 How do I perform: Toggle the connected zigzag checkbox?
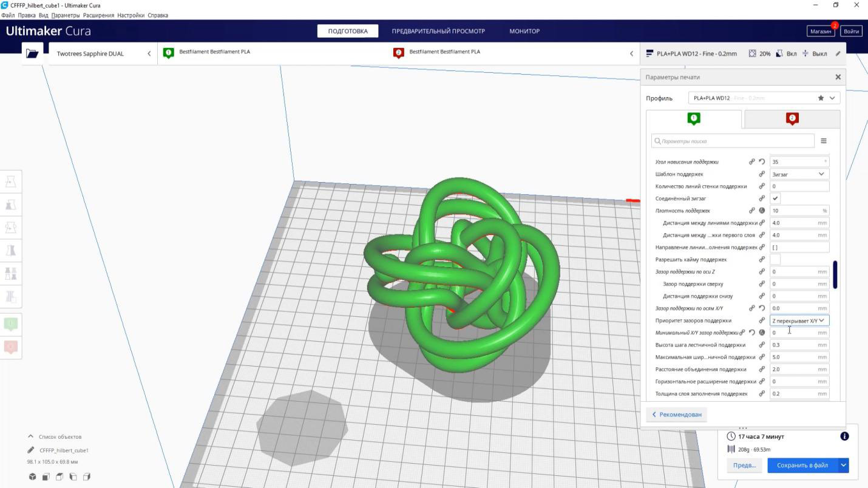coord(775,198)
